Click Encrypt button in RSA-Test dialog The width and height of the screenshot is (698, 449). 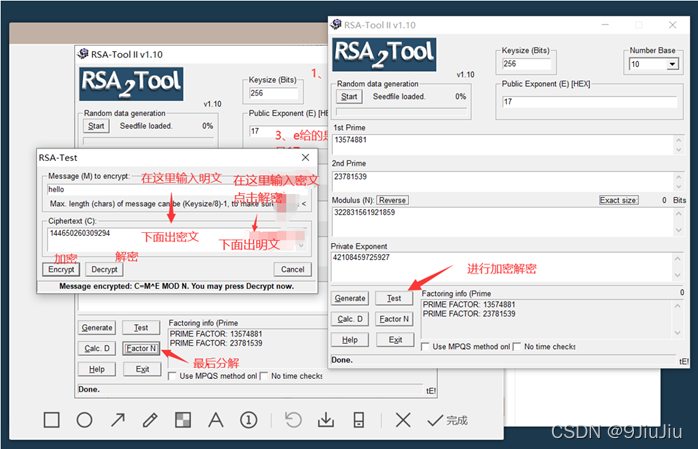click(61, 269)
